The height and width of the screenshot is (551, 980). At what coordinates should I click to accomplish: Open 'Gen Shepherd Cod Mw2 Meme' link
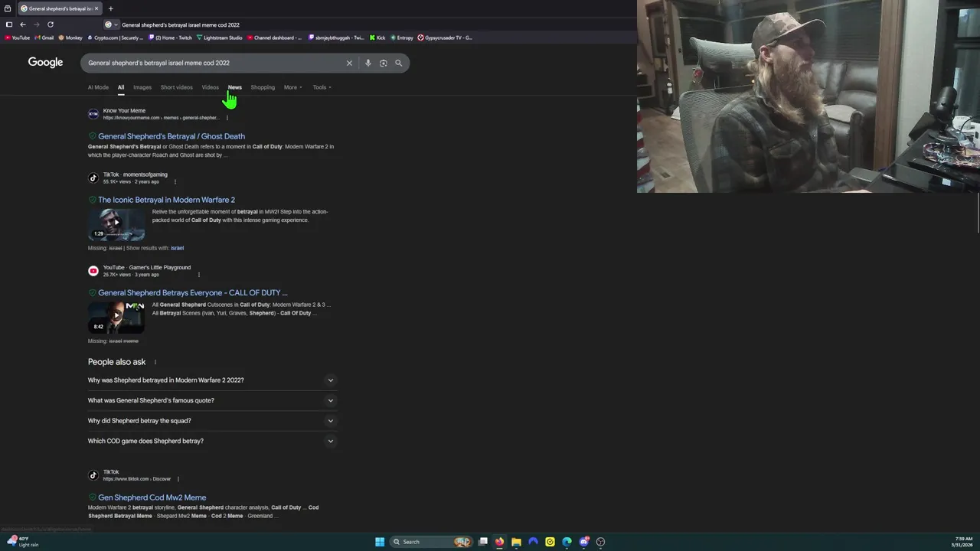click(152, 497)
